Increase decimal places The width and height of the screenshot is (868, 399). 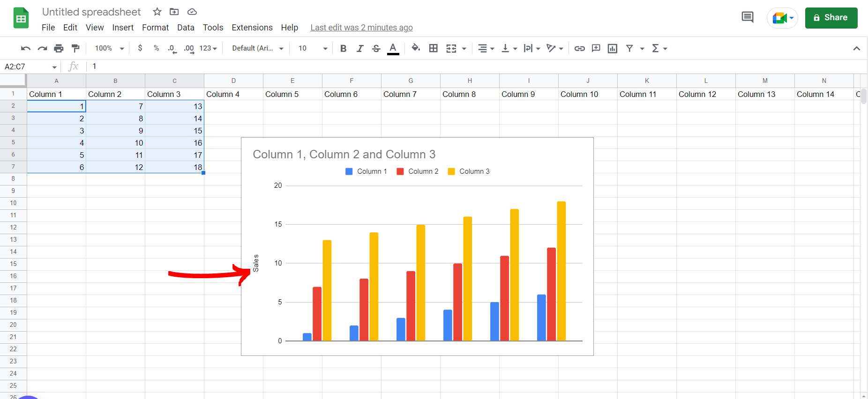(189, 49)
